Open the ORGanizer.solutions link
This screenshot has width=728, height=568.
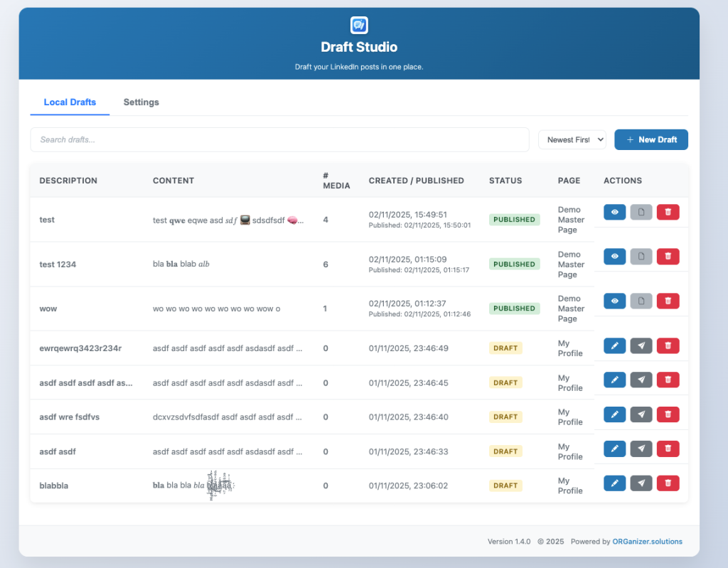tap(647, 542)
